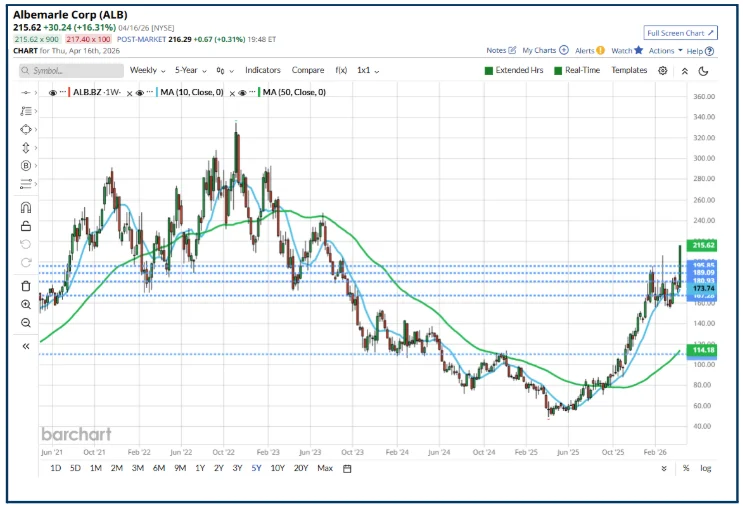Open the shapes drawing tool
The width and height of the screenshot is (743, 508).
(26, 129)
